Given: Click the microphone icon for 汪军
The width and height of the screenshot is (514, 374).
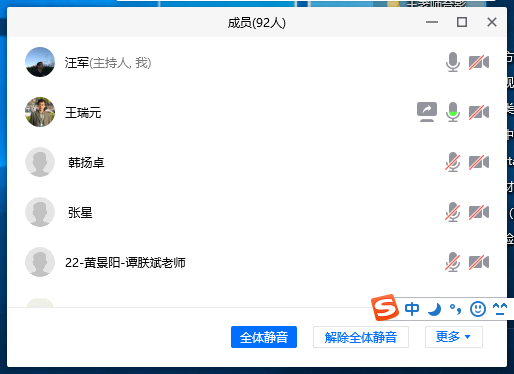Looking at the screenshot, I should click(x=453, y=62).
